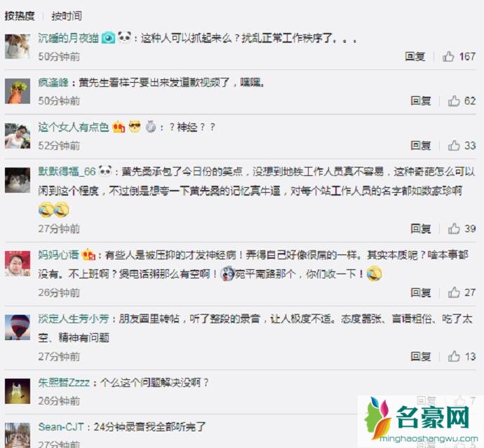This screenshot has width=484, height=448.
Task: Click thumbs-up showing 13 likes
Action: (x=454, y=356)
